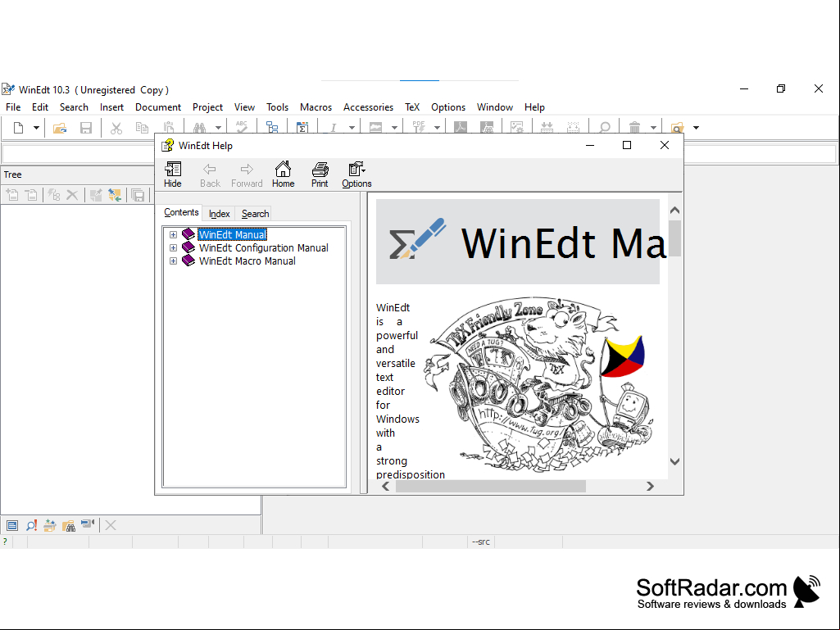The width and height of the screenshot is (840, 630).
Task: Click the Paste clipboard icon
Action: pos(169,127)
